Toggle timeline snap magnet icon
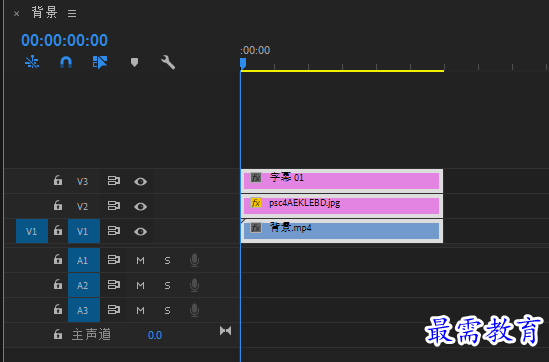 click(x=66, y=62)
